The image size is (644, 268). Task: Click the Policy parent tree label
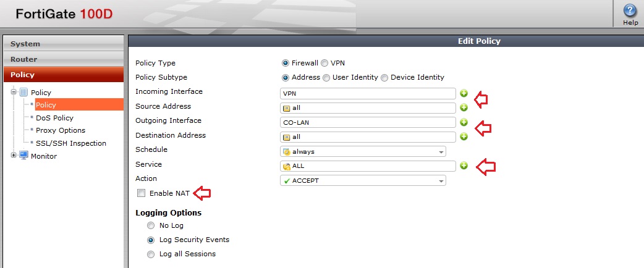click(x=41, y=93)
